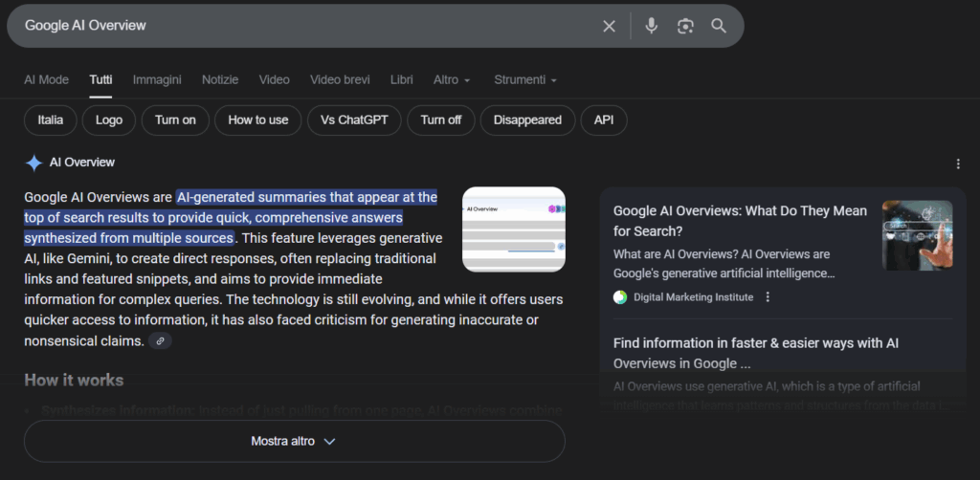The image size is (980, 480).
Task: Open the AI Overview three-dot options menu
Action: point(958,164)
